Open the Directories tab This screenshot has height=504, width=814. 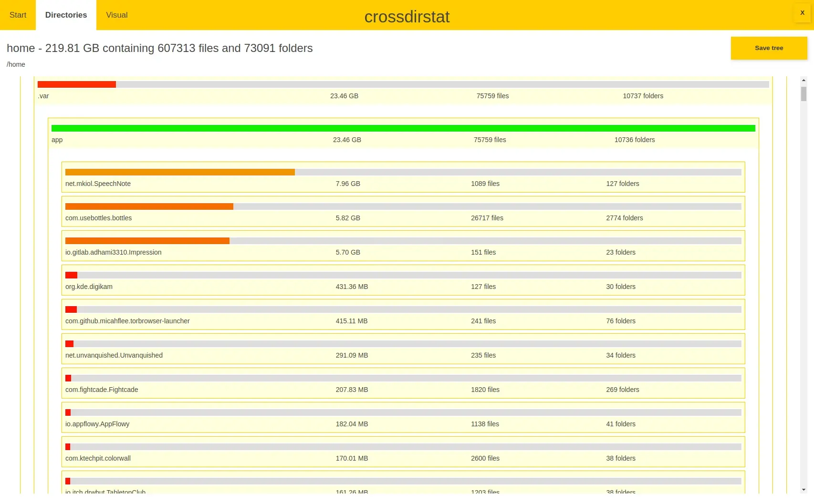(66, 15)
